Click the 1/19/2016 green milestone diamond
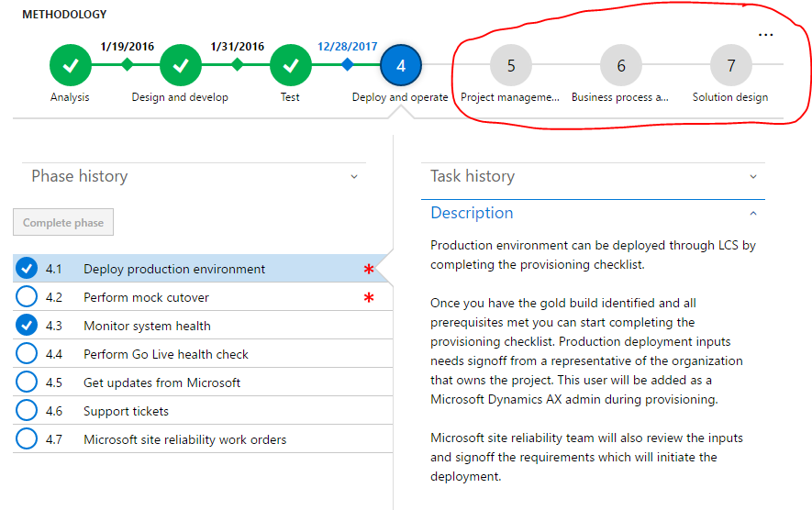This screenshot has width=812, height=510. (x=127, y=64)
